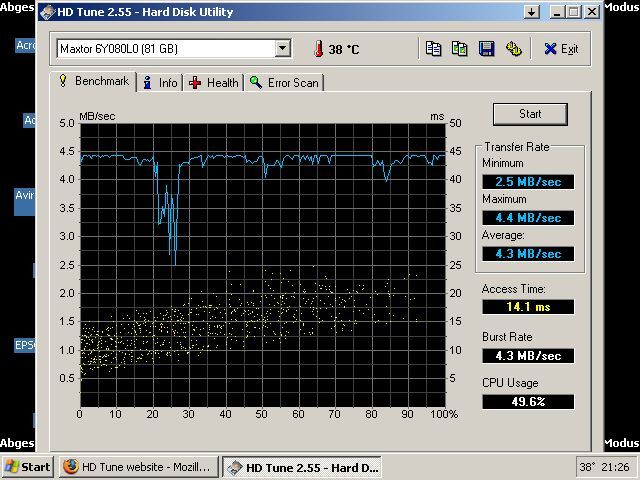Select HD Tune 2.55 taskbar button
The height and width of the screenshot is (480, 640).
click(x=302, y=467)
